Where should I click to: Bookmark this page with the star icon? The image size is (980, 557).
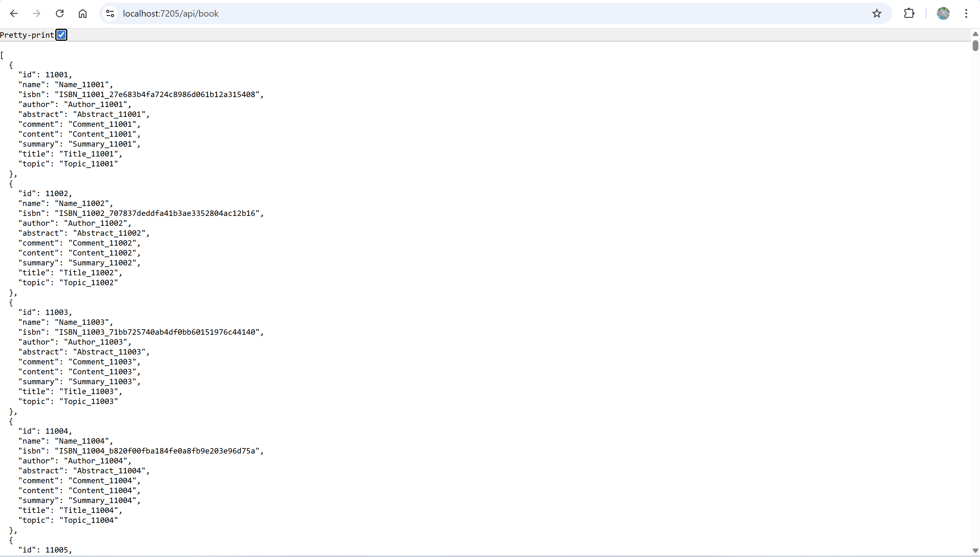(877, 14)
